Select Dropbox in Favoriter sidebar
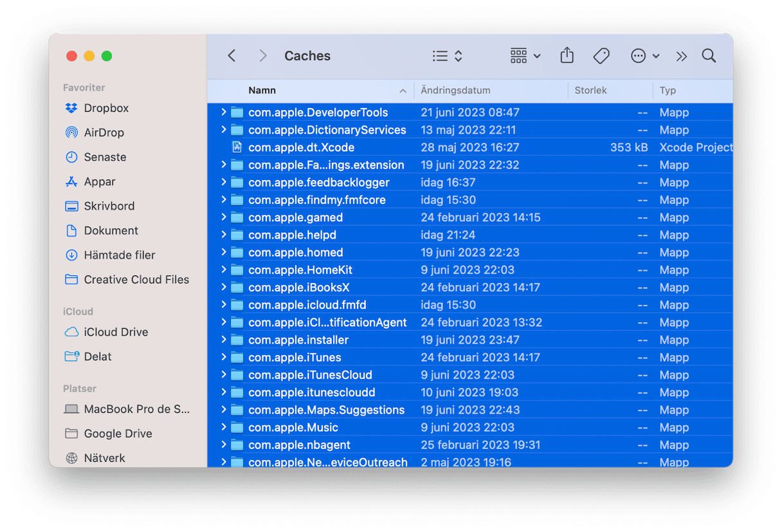 [x=106, y=108]
